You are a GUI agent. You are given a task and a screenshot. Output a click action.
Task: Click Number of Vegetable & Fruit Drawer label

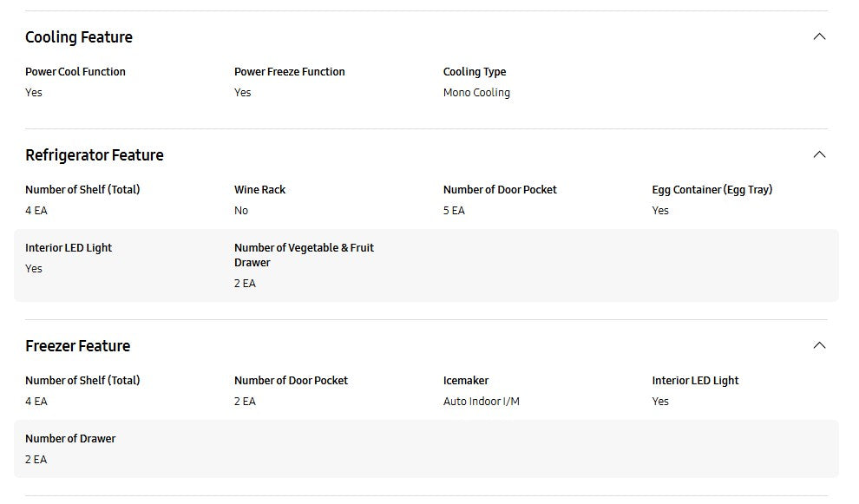[304, 255]
